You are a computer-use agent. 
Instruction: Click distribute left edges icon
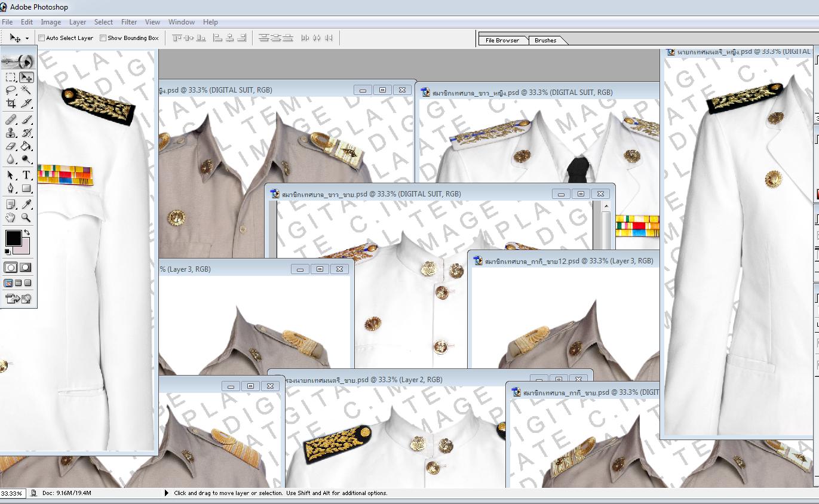[305, 38]
